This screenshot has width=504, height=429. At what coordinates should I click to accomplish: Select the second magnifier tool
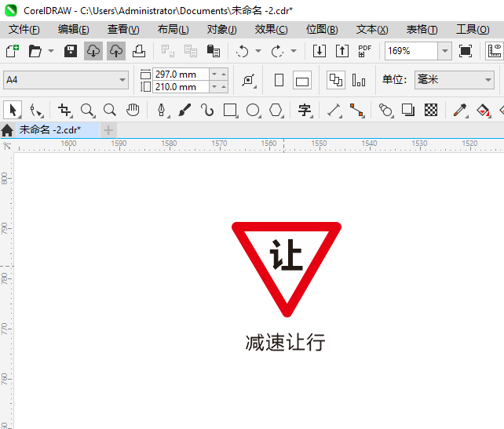tap(110, 110)
